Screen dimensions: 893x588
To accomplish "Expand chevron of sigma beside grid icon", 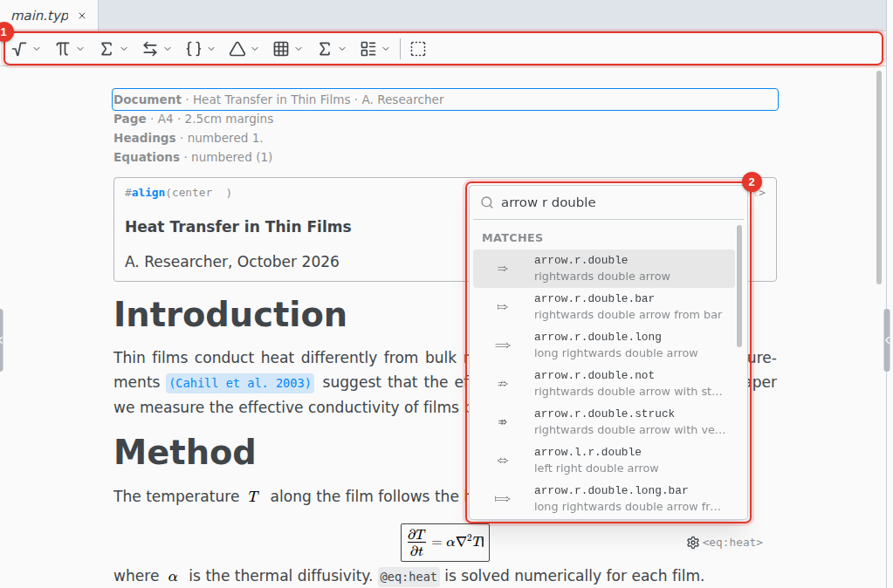I will 342,49.
